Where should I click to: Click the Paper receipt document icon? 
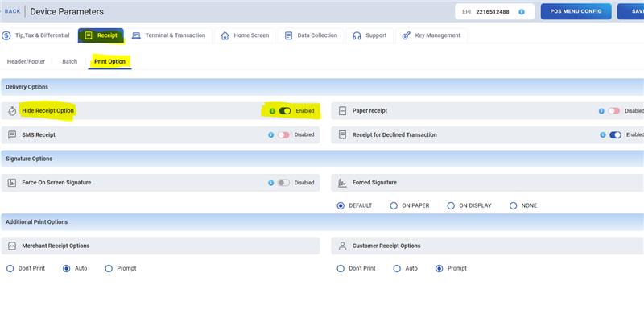342,111
